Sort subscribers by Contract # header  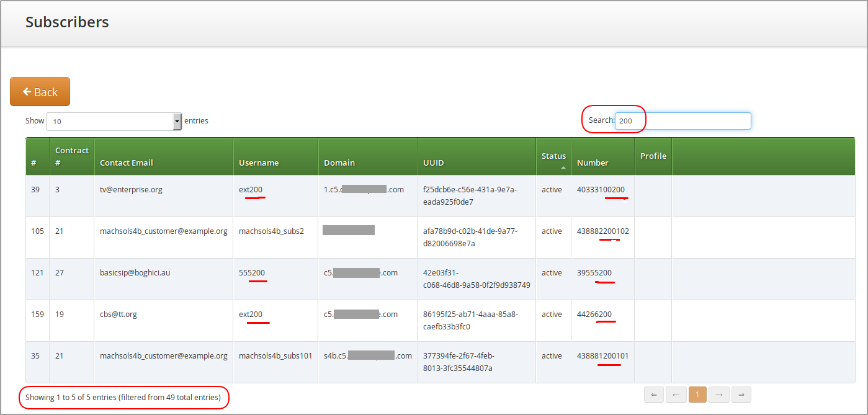click(x=71, y=156)
